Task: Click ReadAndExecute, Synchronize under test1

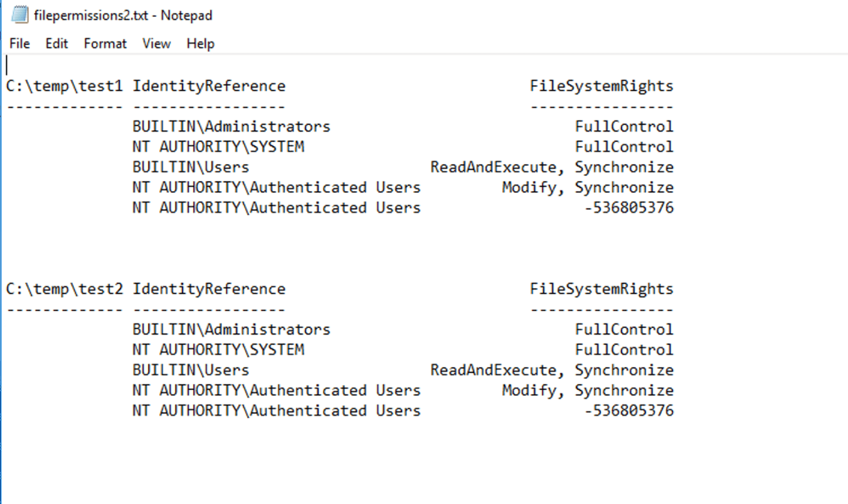Action: (x=552, y=167)
